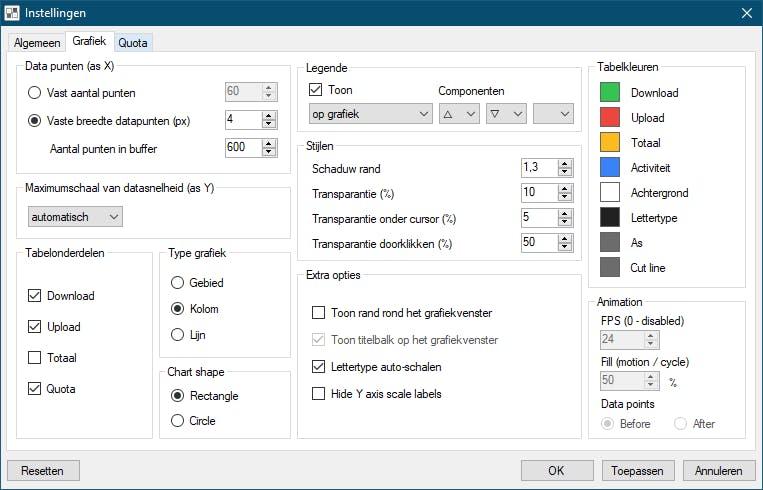763x490 pixels.
Task: Increase Vaste breedte datapunten spinner value
Action: [268, 115]
